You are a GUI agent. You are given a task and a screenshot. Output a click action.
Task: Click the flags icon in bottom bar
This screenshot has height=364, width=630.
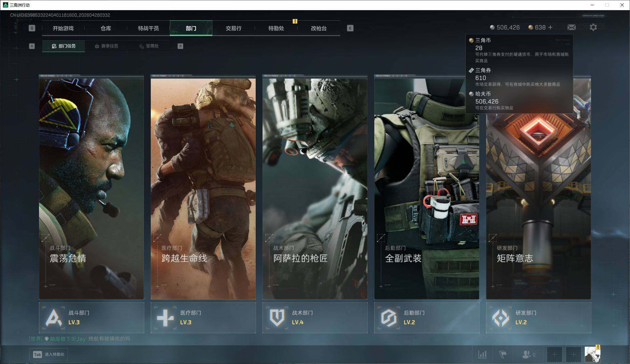click(503, 354)
